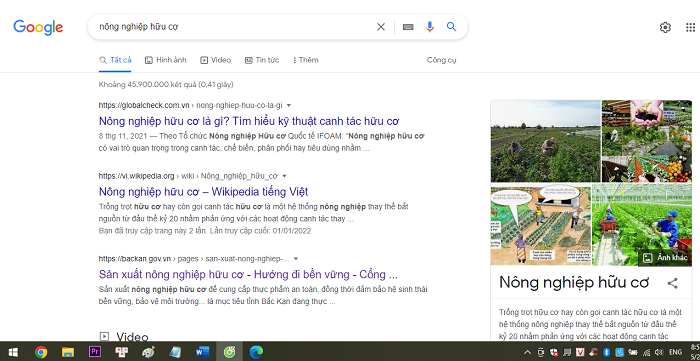Screen dimensions: 700x361
Task: Open Microsoft Word from the taskbar
Action: click(202, 352)
